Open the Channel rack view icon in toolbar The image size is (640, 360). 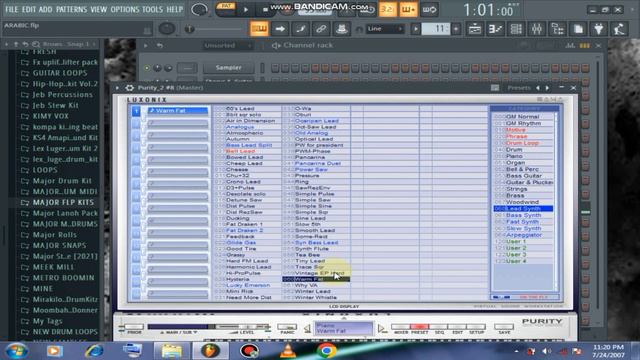[x=516, y=29]
